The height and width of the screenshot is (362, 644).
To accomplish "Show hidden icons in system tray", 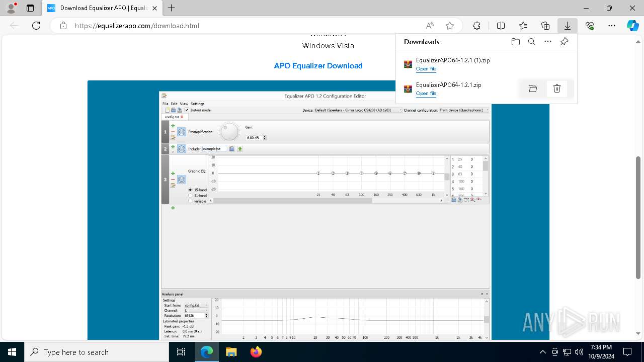I will tap(542, 352).
